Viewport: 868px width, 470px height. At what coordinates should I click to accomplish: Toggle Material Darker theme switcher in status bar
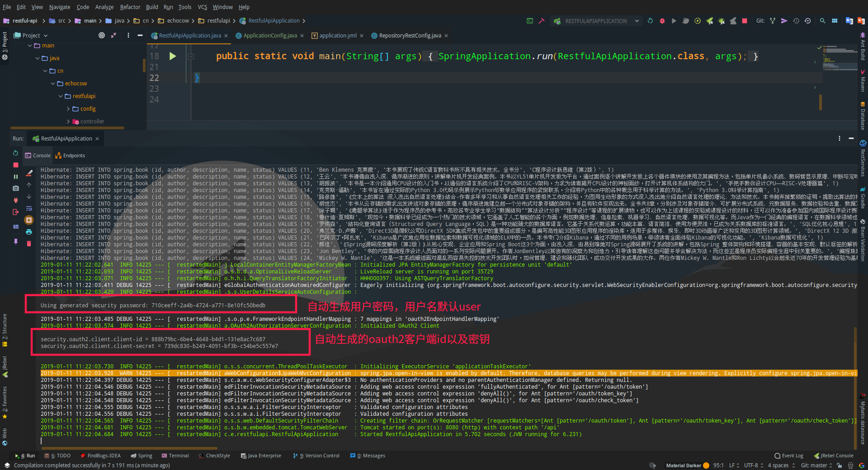[x=687, y=465]
